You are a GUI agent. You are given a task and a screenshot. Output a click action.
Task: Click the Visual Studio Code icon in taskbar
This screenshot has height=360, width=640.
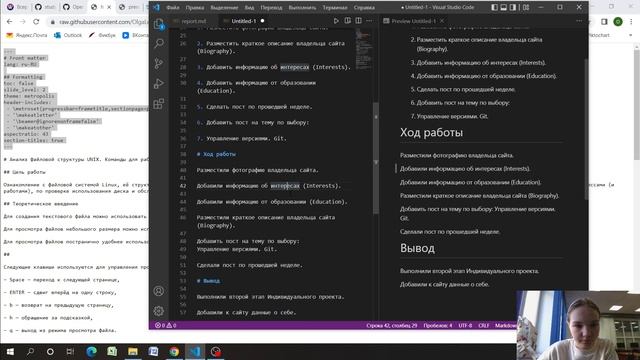195,351
